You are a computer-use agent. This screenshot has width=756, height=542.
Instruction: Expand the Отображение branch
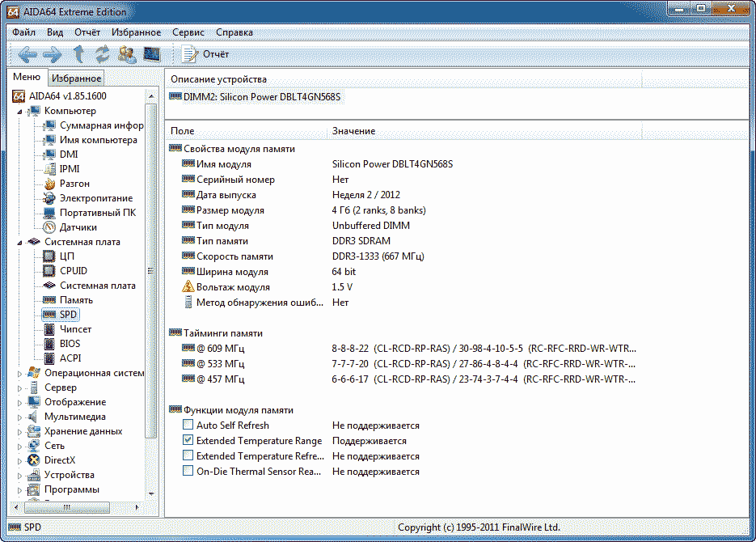[x=19, y=403]
